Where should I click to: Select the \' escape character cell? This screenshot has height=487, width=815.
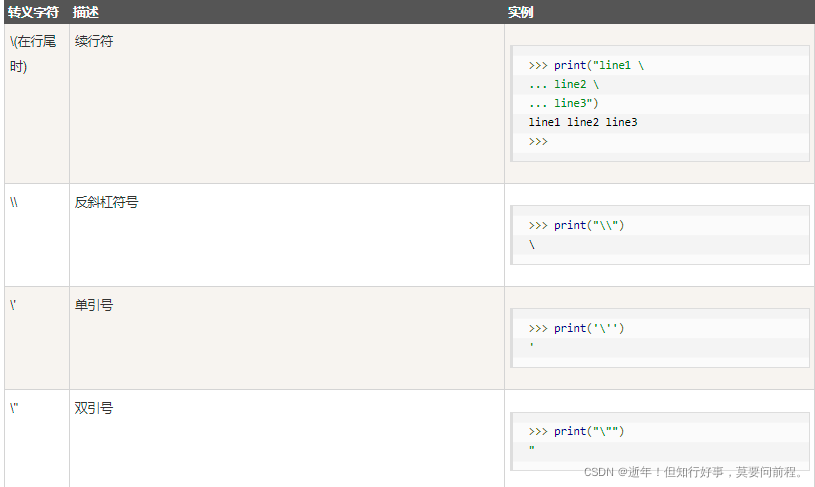point(37,338)
